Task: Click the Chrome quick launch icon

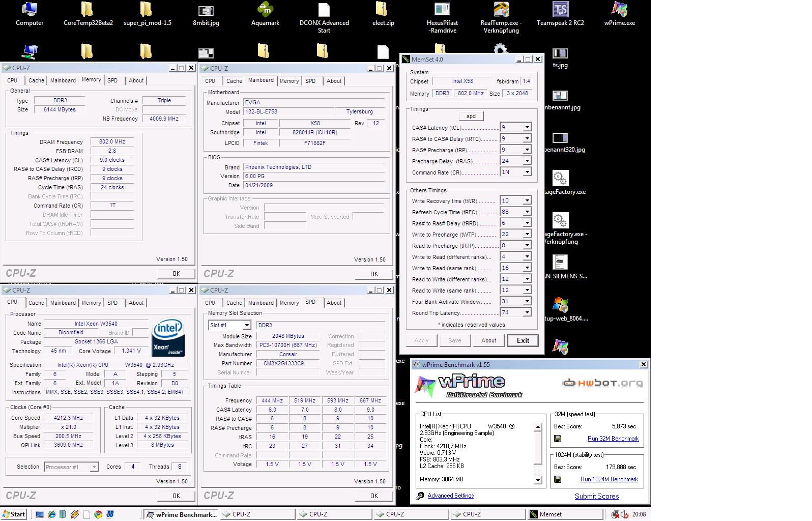Action: [98, 514]
